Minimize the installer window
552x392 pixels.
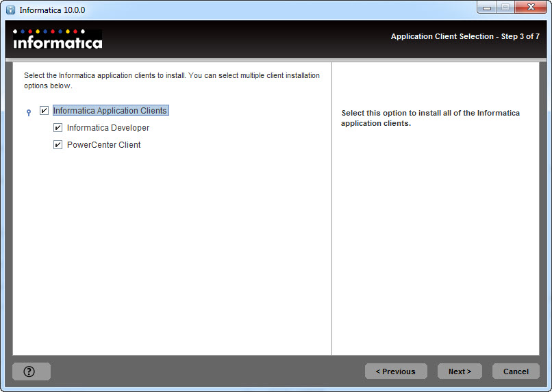click(487, 8)
